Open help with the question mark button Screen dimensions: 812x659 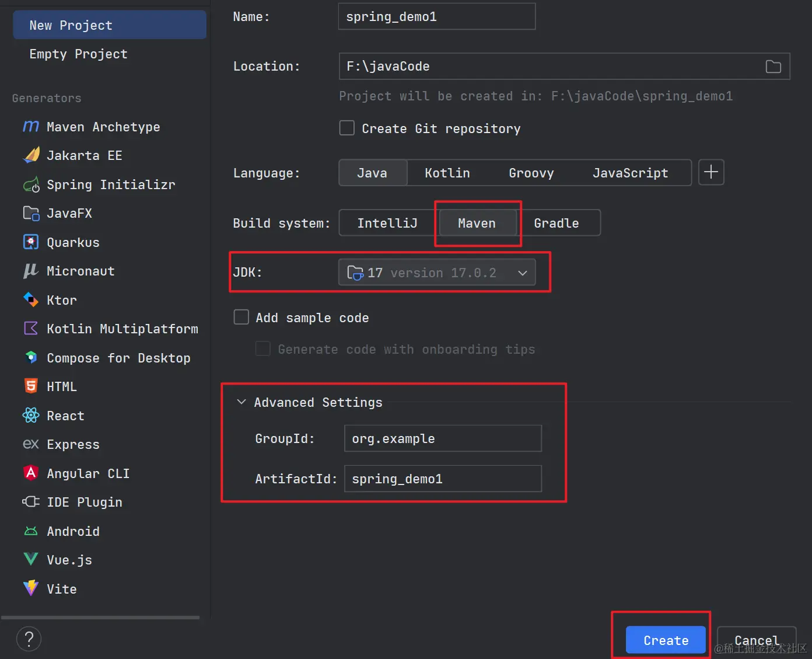tap(29, 639)
